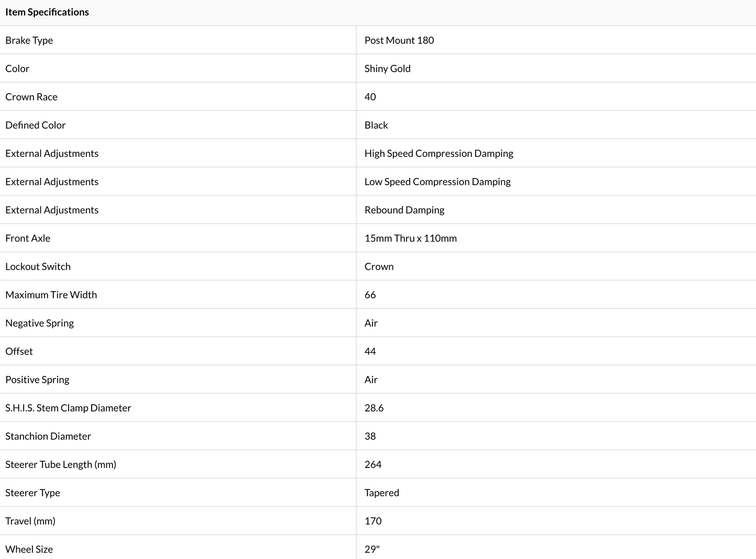Click the Crown Race label
Viewport: 756px width, 559px height.
point(31,97)
